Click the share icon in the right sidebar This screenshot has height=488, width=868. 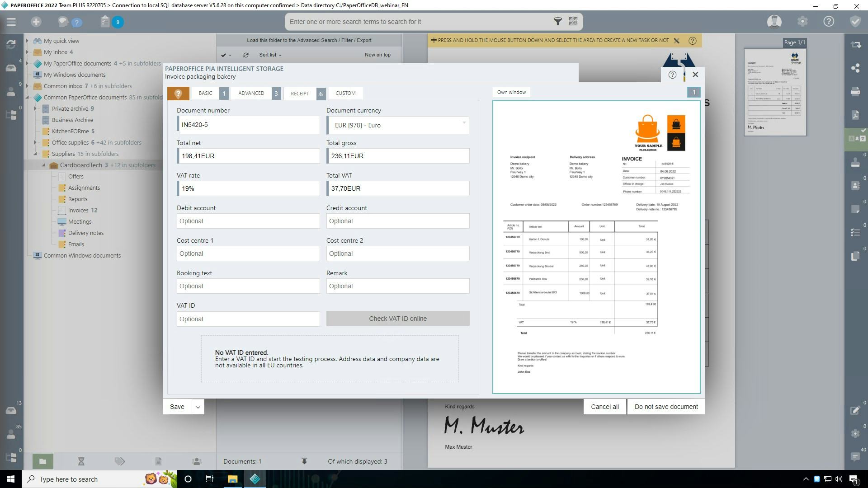(856, 68)
